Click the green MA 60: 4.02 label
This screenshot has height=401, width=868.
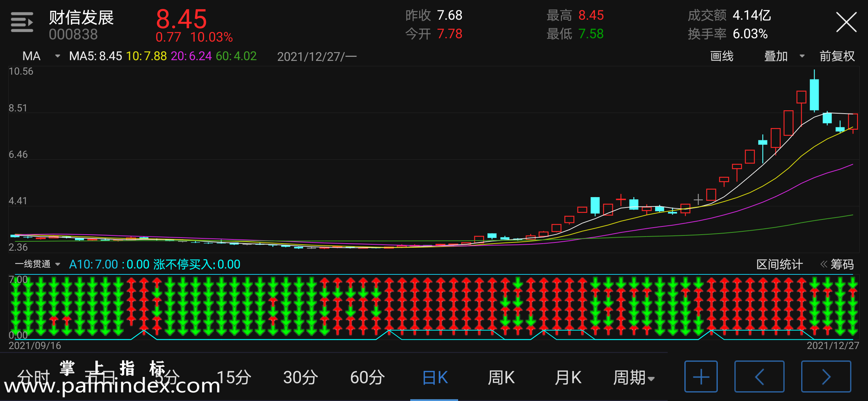[x=236, y=56]
